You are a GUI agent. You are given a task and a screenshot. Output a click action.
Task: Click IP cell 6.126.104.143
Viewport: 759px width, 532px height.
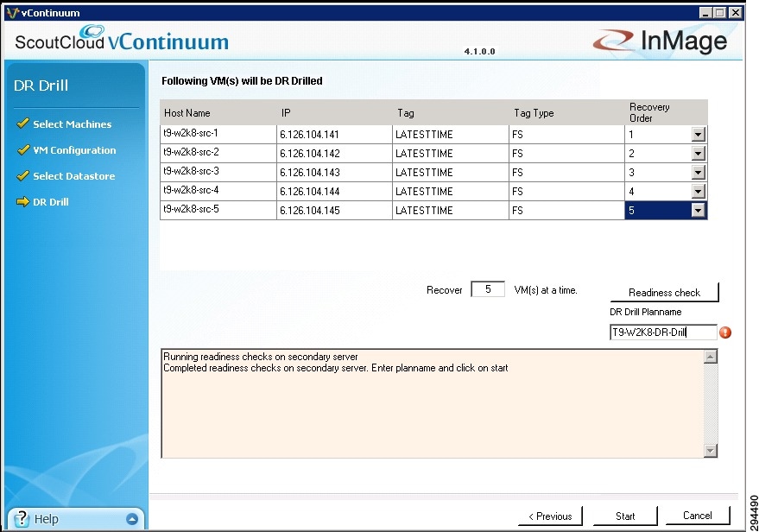[x=334, y=172]
